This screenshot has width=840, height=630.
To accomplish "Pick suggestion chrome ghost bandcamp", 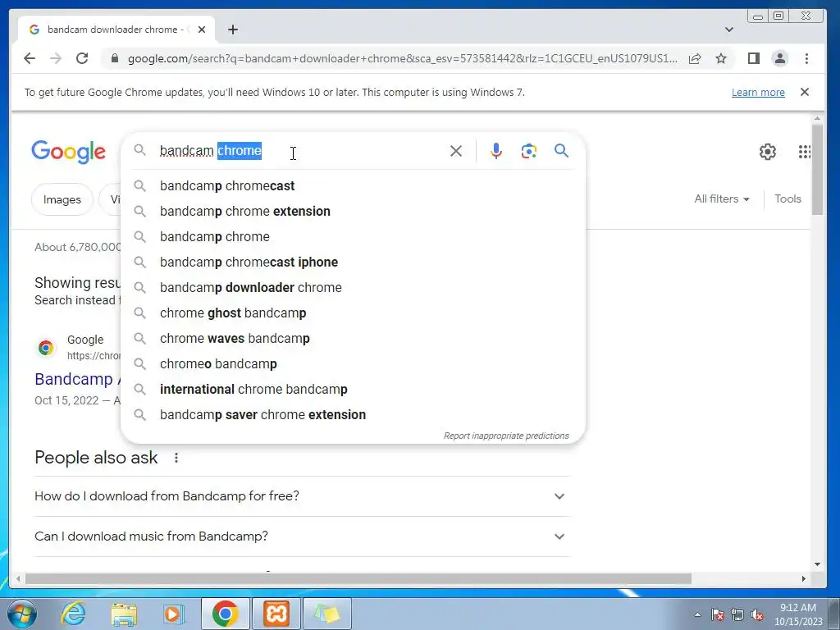I will [x=353, y=313].
